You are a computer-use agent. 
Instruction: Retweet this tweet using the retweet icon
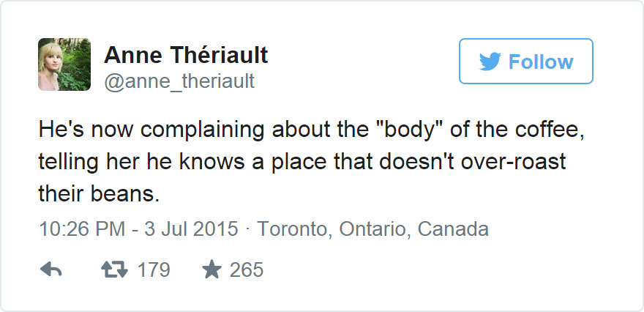tap(113, 270)
